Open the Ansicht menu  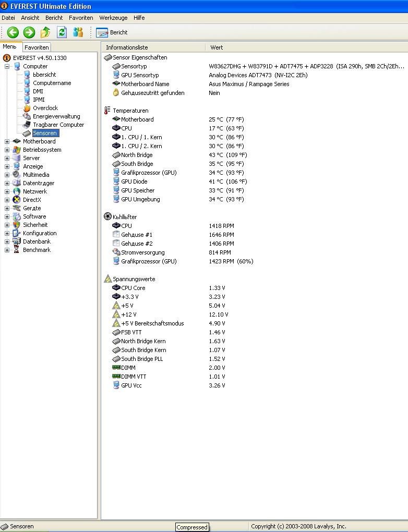30,18
